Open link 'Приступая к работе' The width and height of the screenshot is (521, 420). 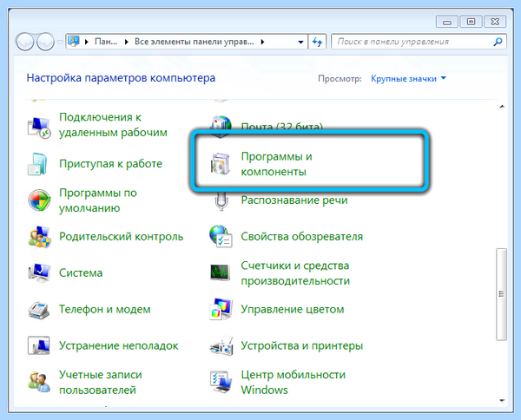point(110,164)
